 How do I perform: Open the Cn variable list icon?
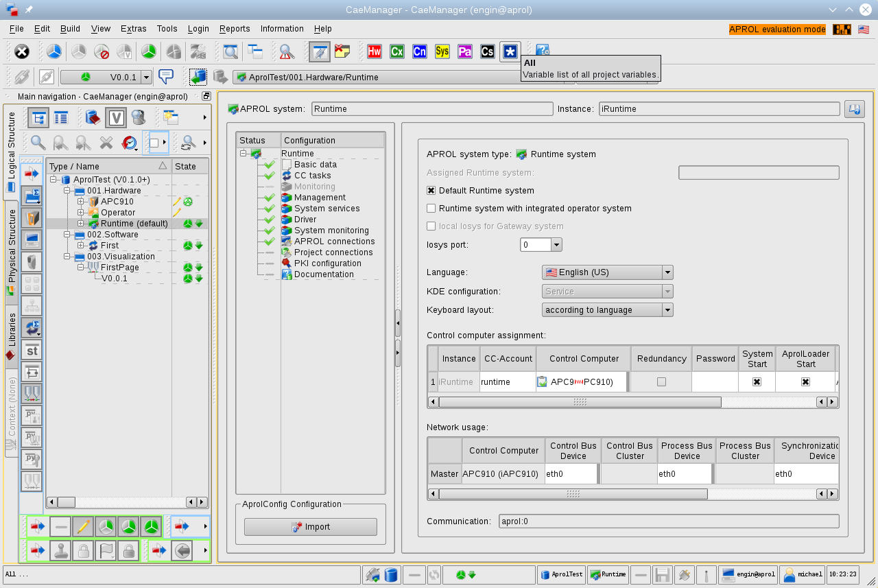[x=419, y=51]
